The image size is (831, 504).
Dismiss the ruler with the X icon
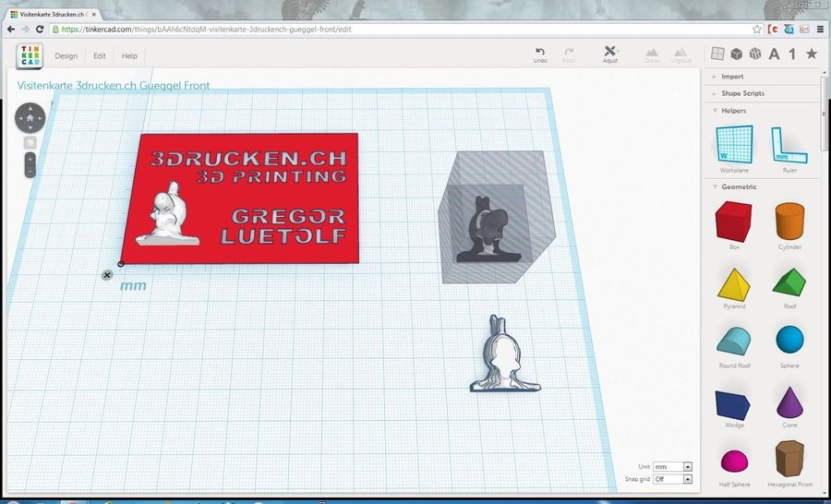click(x=107, y=275)
